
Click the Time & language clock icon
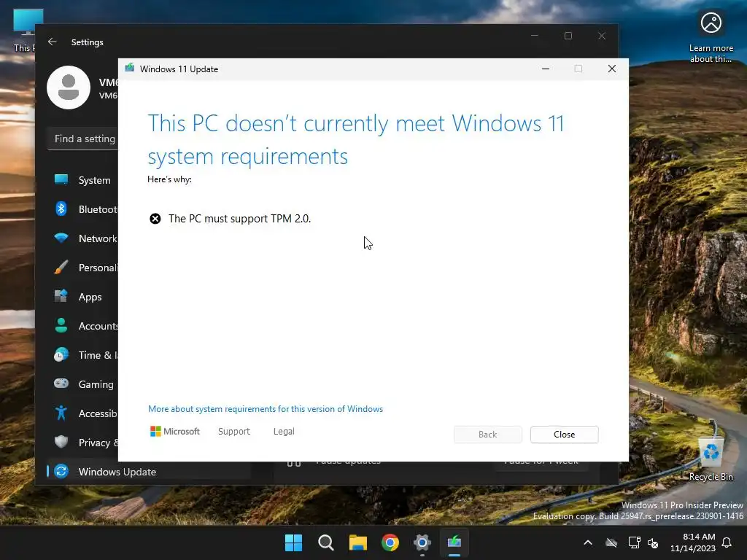(x=61, y=355)
